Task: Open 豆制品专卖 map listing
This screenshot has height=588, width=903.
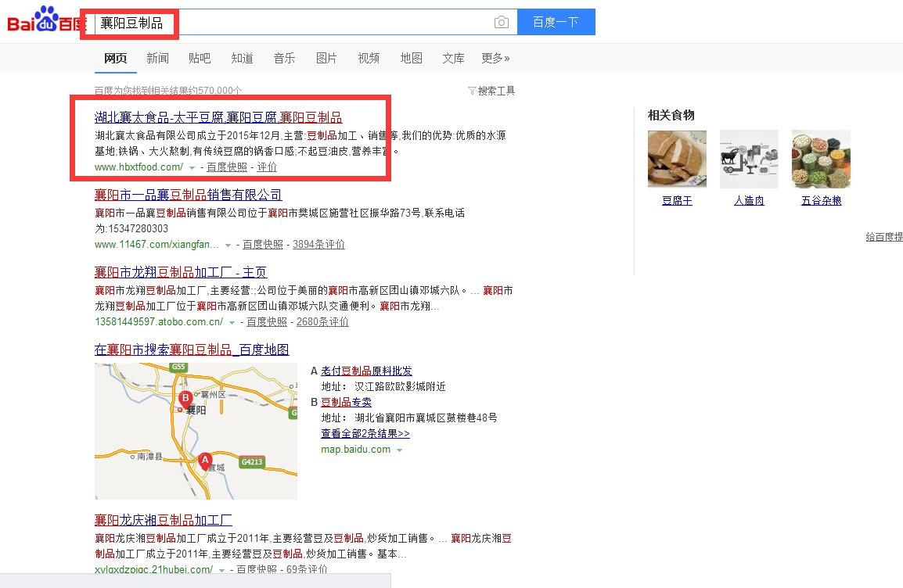Action: pos(346,402)
